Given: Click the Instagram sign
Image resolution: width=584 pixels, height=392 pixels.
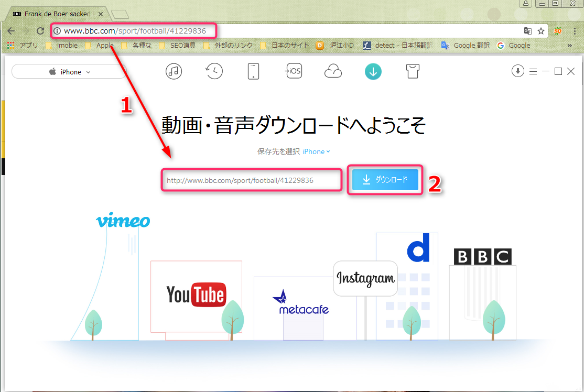Looking at the screenshot, I should 365,278.
